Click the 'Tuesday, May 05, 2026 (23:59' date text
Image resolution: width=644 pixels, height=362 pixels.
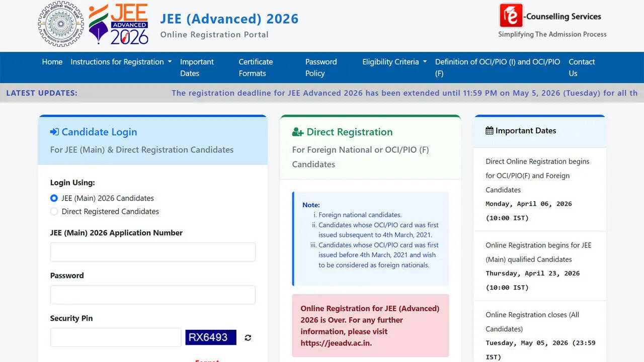[x=540, y=343]
